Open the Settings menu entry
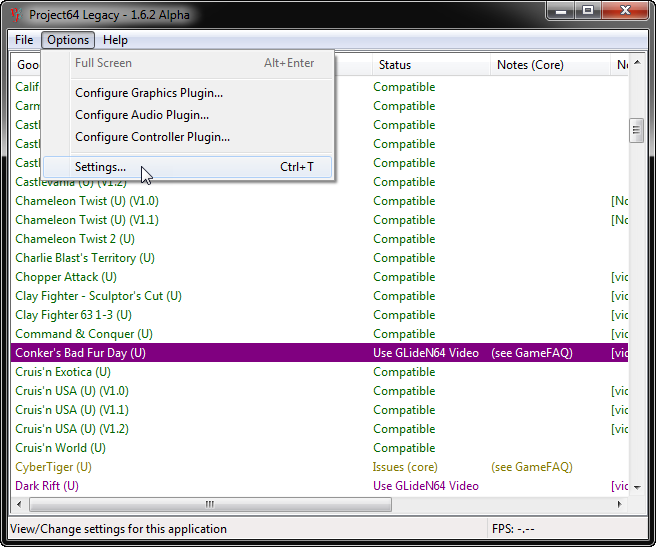656x547 pixels. pos(188,167)
